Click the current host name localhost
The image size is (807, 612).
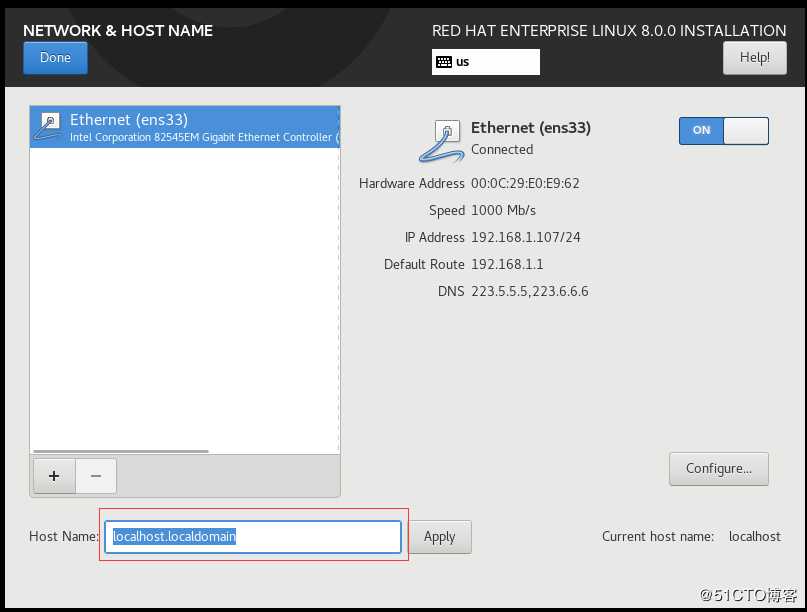point(755,536)
